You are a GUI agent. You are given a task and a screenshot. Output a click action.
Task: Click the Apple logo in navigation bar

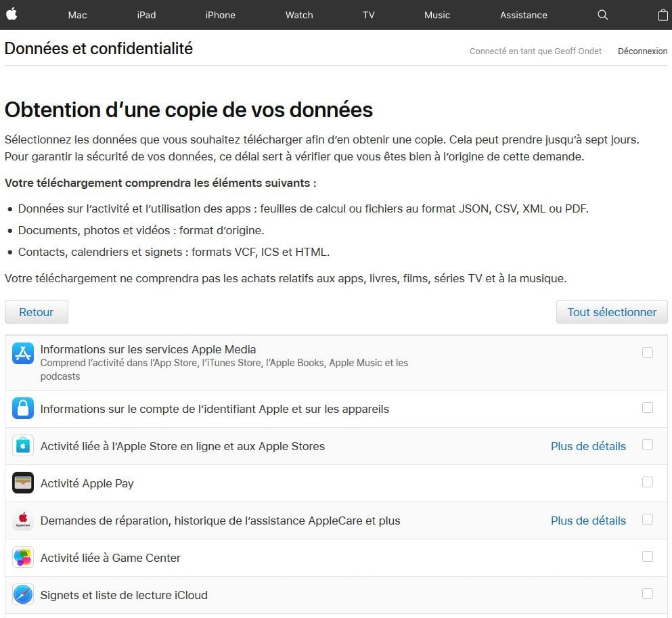pos(11,15)
